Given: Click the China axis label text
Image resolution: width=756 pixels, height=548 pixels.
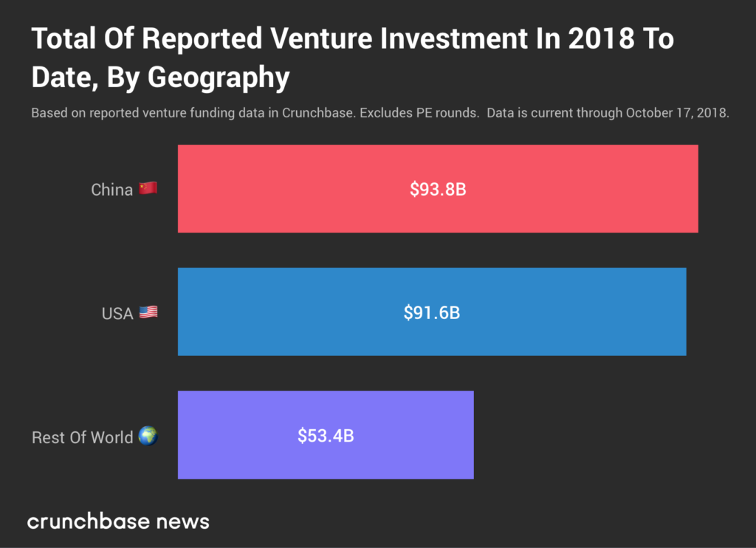Looking at the screenshot, I should (x=111, y=190).
